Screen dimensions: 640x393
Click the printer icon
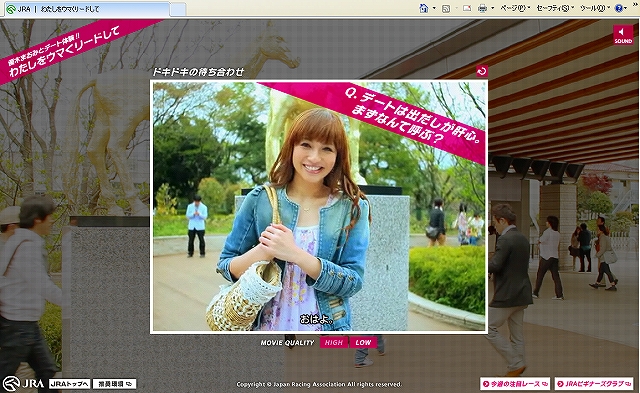482,8
